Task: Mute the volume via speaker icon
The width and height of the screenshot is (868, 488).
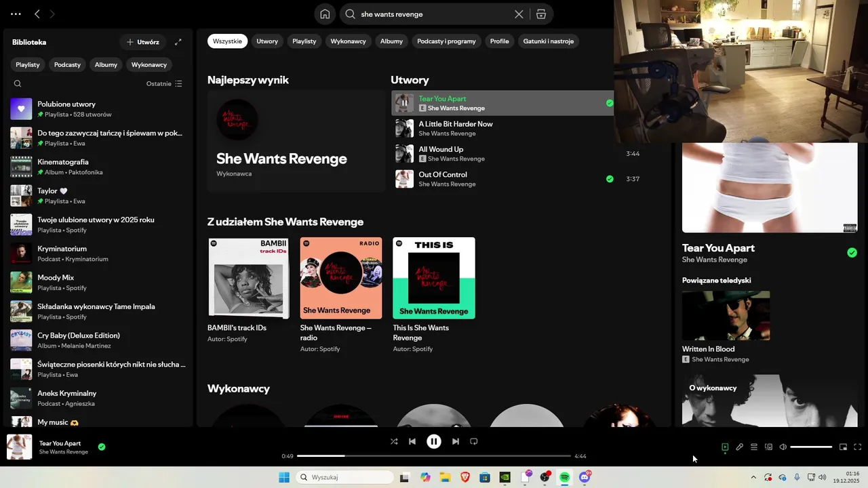Action: point(783,447)
